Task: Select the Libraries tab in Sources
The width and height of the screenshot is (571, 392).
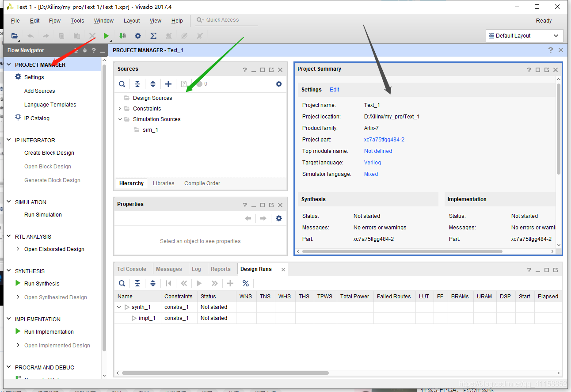Action: [164, 183]
